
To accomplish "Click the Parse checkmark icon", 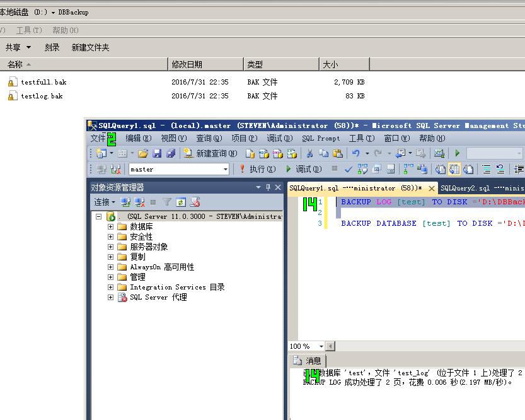I will 348,169.
